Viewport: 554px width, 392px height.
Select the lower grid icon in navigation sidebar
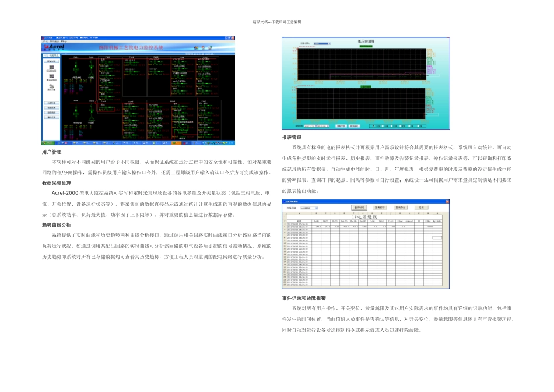51,76
